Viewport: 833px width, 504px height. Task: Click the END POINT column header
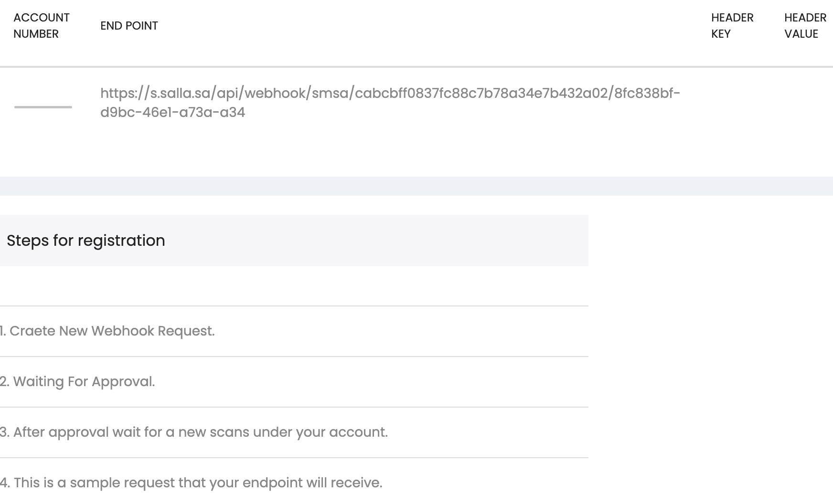coord(129,26)
